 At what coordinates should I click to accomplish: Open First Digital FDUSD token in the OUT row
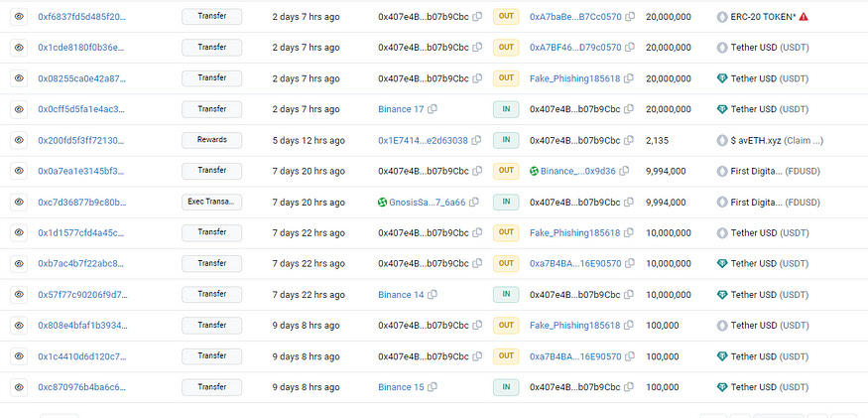(x=775, y=171)
